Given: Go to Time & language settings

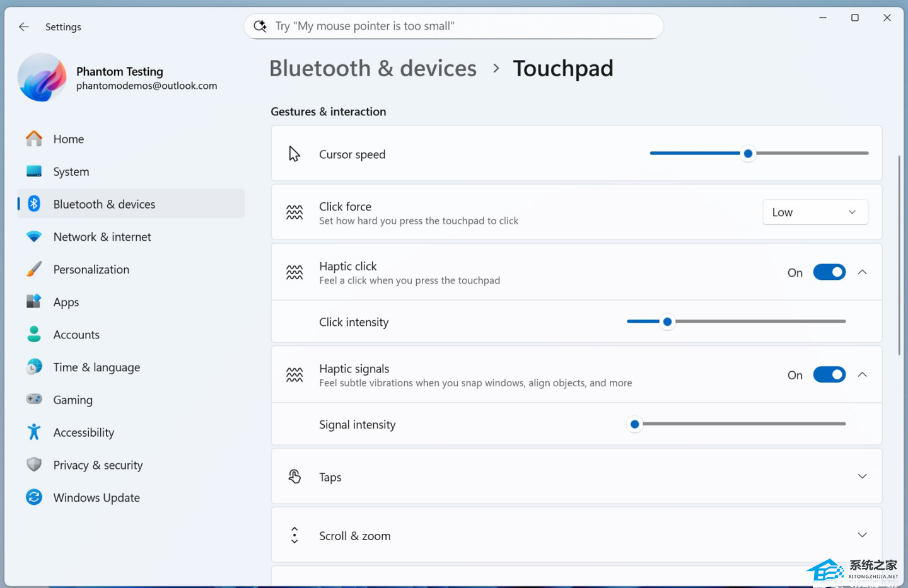Looking at the screenshot, I should 96,367.
